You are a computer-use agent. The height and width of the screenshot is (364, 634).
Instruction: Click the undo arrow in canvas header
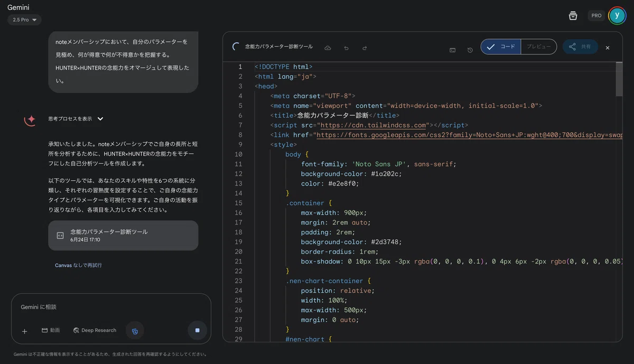click(x=346, y=48)
